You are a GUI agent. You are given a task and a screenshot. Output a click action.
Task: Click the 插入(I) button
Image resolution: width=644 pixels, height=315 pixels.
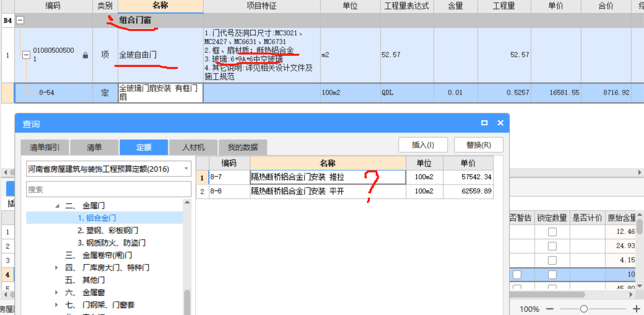pyautogui.click(x=423, y=145)
